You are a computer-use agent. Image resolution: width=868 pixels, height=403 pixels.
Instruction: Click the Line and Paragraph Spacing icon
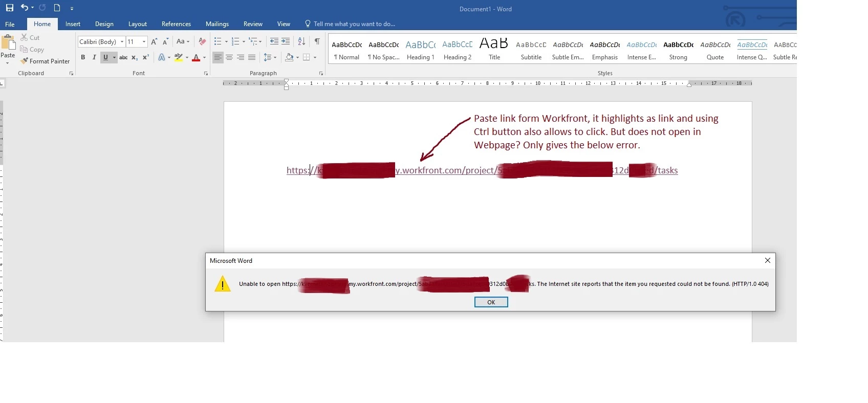(268, 57)
